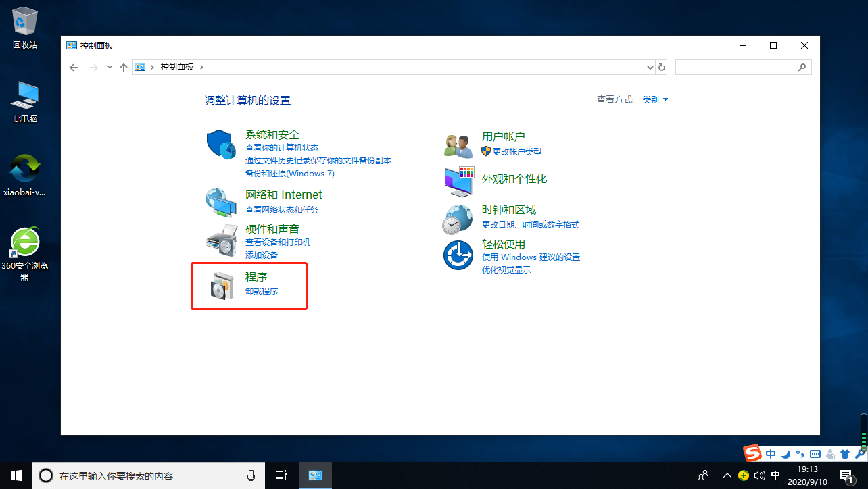Click the 外观和个性化 monitor icon
The height and width of the screenshot is (489, 868).
(x=458, y=181)
